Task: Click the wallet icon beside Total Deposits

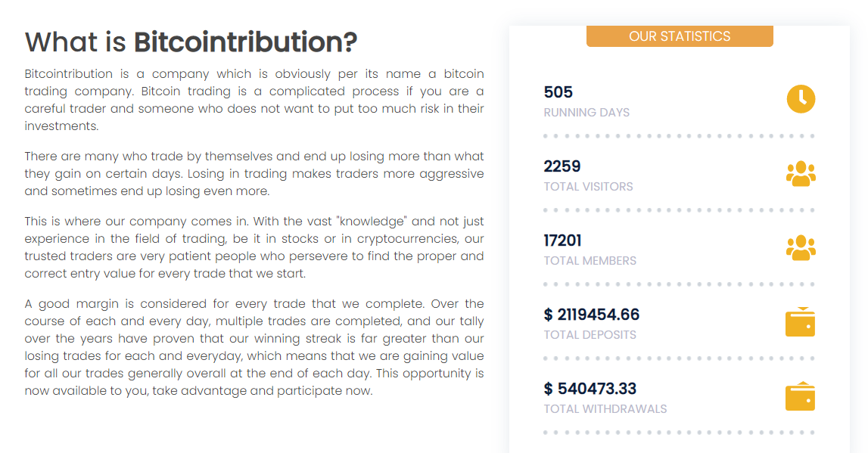Action: [800, 322]
